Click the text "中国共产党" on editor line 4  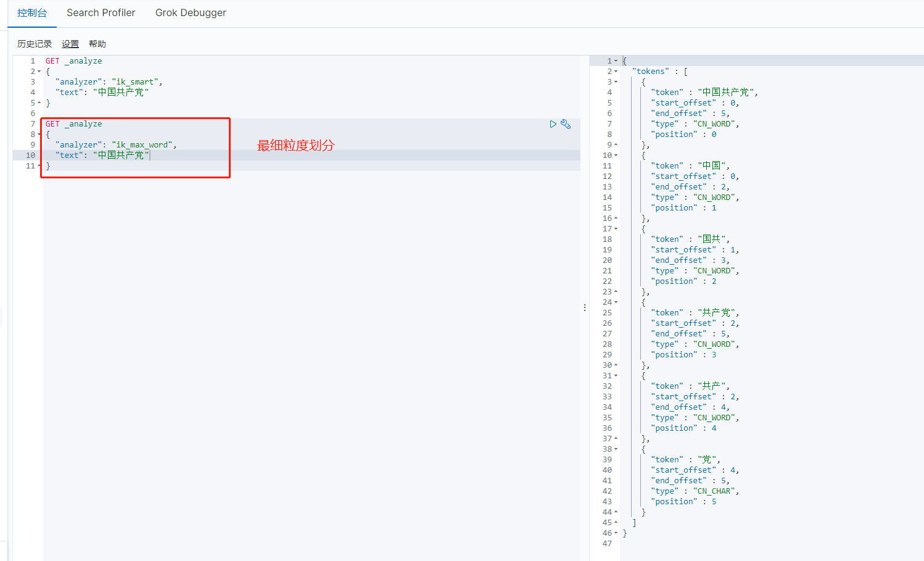(121, 93)
